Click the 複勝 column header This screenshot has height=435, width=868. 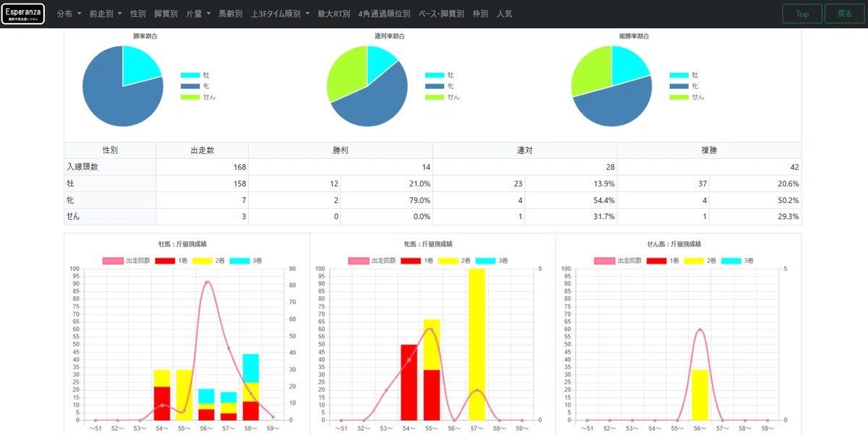[x=709, y=150]
